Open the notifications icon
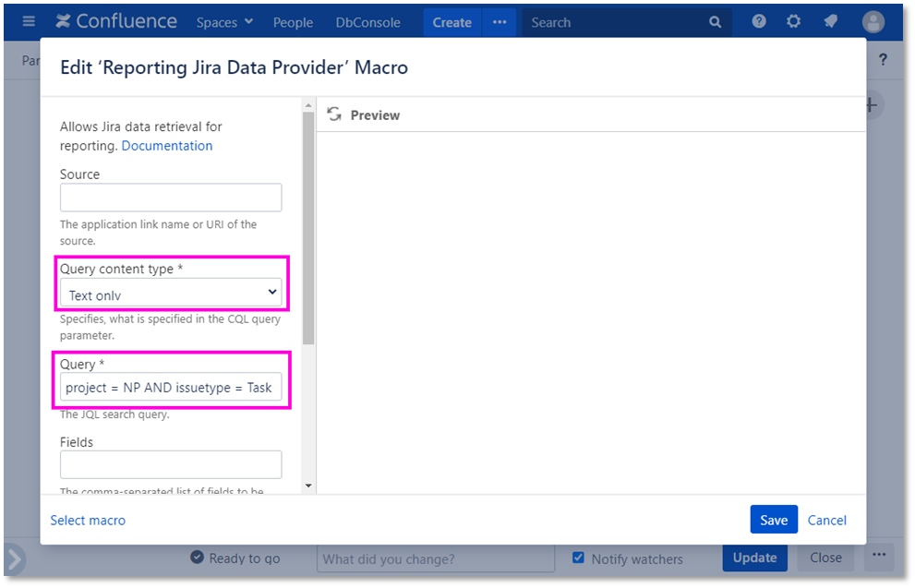 tap(830, 21)
